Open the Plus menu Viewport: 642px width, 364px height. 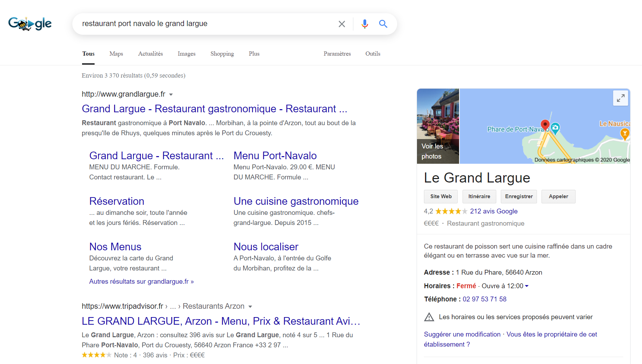254,54
